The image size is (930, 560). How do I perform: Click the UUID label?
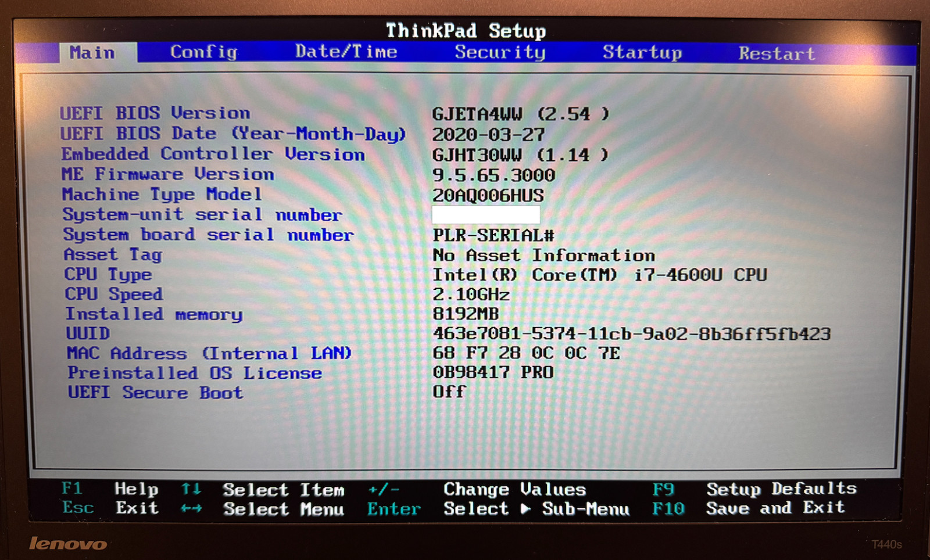(x=88, y=333)
